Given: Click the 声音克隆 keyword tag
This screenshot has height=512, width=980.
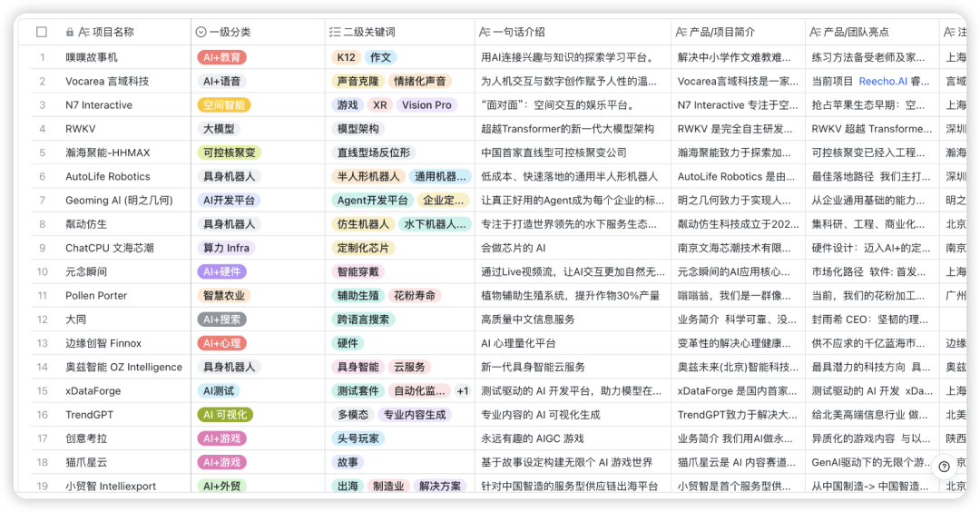Looking at the screenshot, I should click(x=358, y=82).
